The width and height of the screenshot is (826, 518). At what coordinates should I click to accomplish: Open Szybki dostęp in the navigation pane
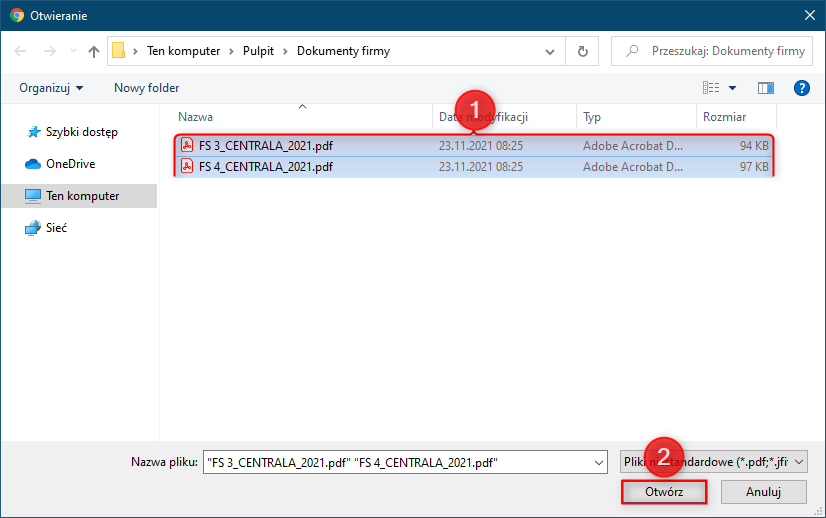click(x=82, y=132)
